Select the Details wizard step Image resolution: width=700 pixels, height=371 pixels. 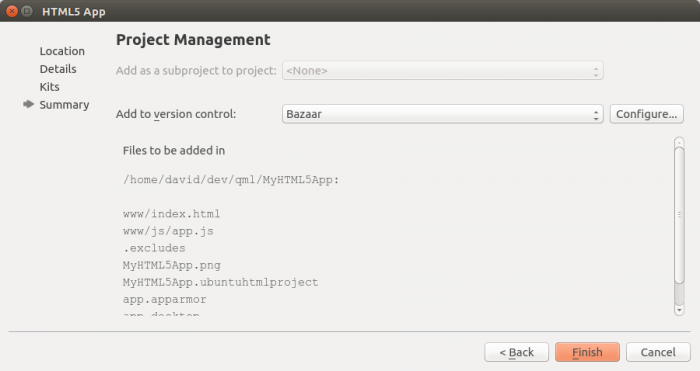point(58,69)
